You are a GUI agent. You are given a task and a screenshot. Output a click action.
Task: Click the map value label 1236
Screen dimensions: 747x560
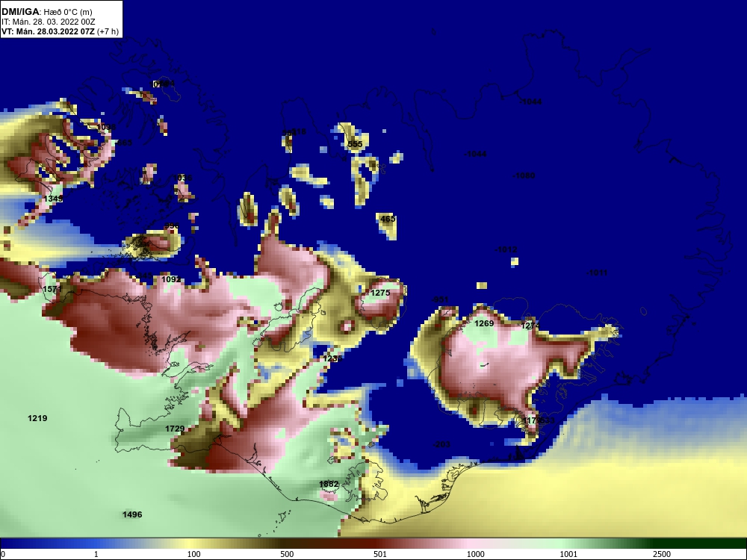(x=332, y=358)
